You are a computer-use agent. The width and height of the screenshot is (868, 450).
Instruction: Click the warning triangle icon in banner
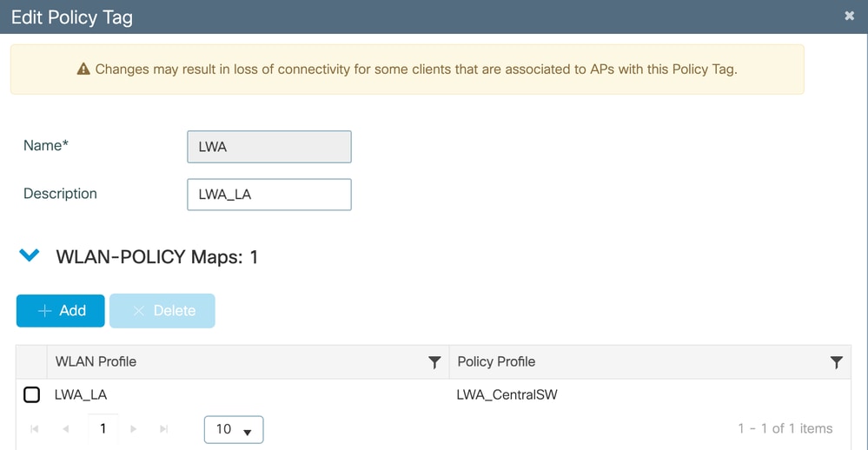click(x=83, y=69)
